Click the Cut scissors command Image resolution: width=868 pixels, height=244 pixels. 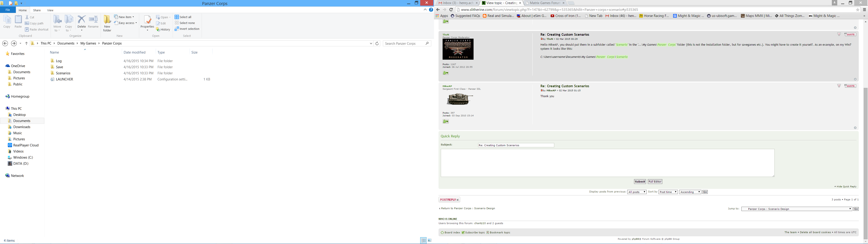(30, 17)
